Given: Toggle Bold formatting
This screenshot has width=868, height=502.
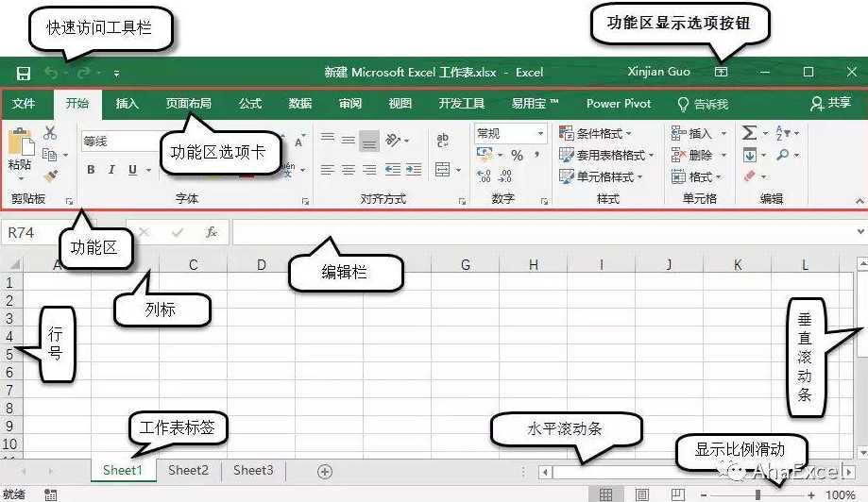Looking at the screenshot, I should pos(91,170).
